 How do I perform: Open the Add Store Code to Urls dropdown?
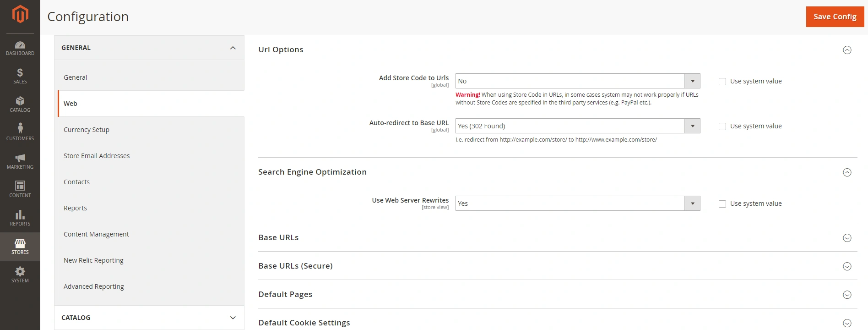coord(578,81)
